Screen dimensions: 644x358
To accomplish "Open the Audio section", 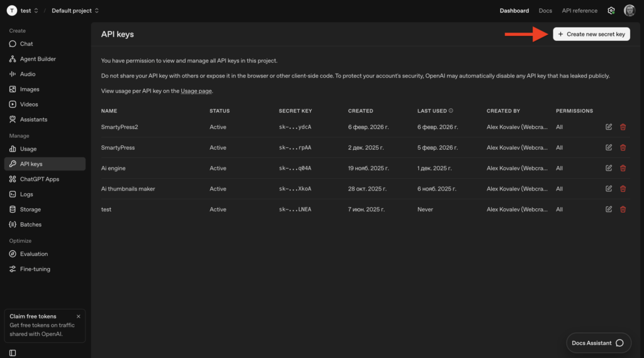I will click(x=45, y=74).
